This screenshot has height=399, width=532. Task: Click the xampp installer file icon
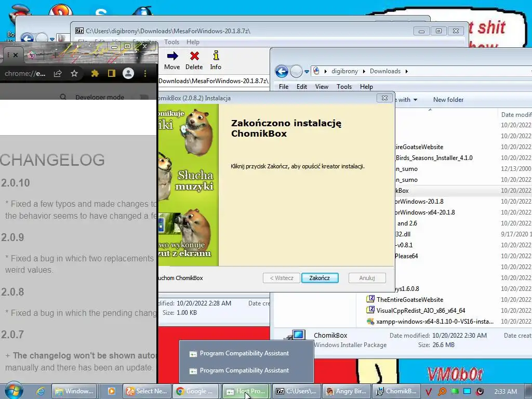tap(370, 321)
